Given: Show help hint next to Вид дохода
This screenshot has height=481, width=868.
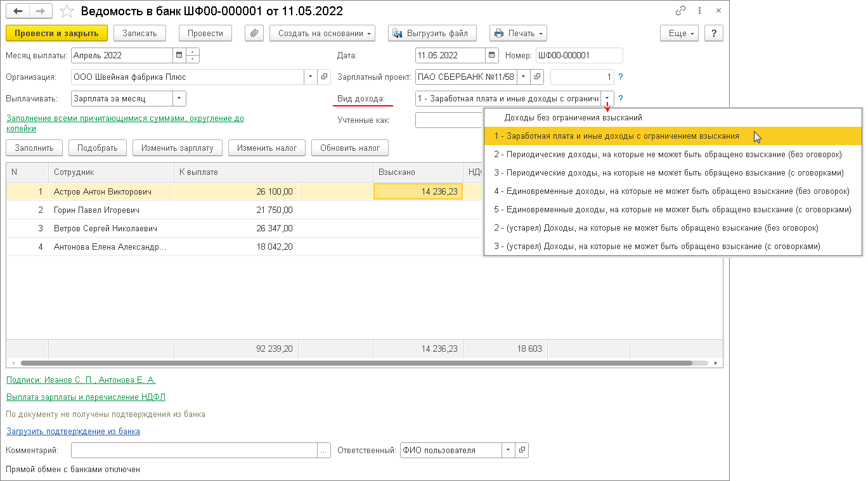Looking at the screenshot, I should pos(621,98).
